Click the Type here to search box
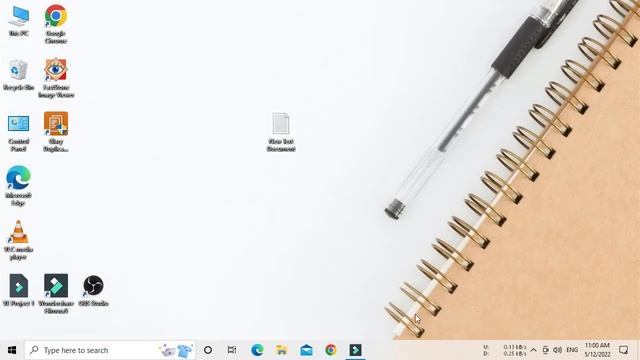Image resolution: width=640 pixels, height=360 pixels. click(110, 350)
